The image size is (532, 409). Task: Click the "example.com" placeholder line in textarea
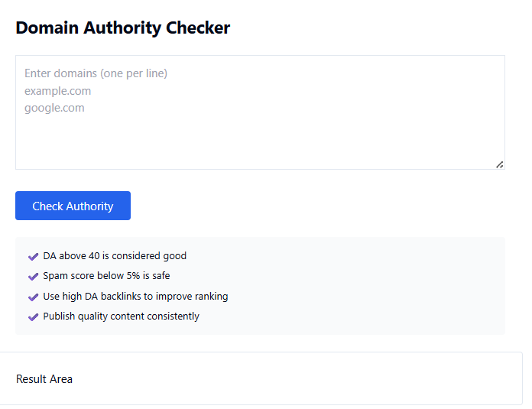coord(57,91)
